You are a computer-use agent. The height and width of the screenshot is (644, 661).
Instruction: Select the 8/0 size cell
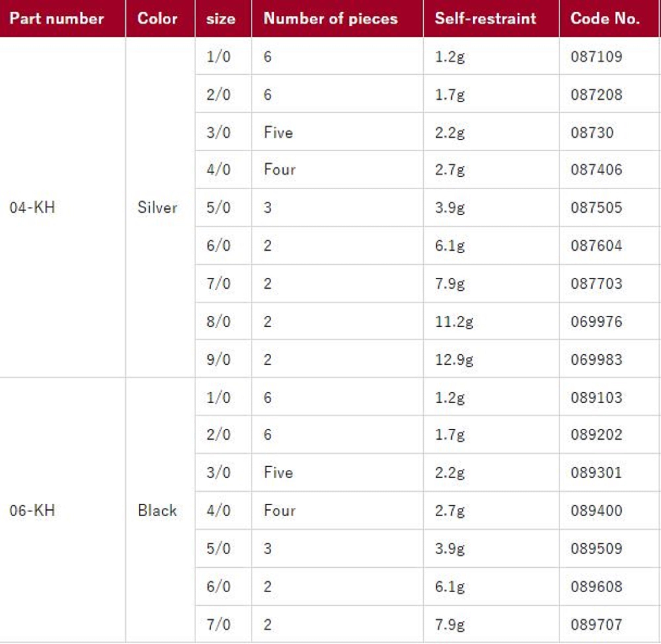(x=219, y=321)
